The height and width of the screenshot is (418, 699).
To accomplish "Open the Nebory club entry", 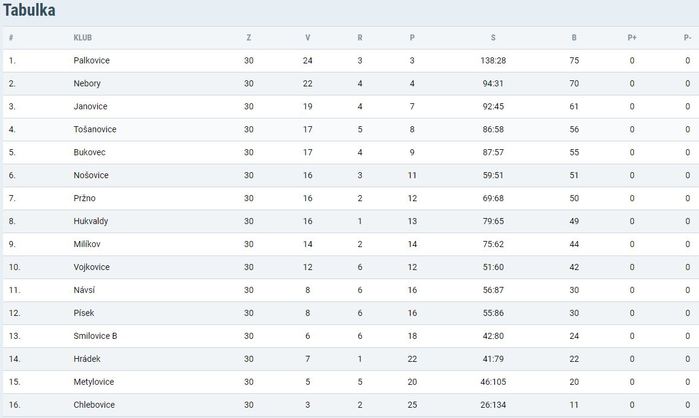I will (x=87, y=83).
